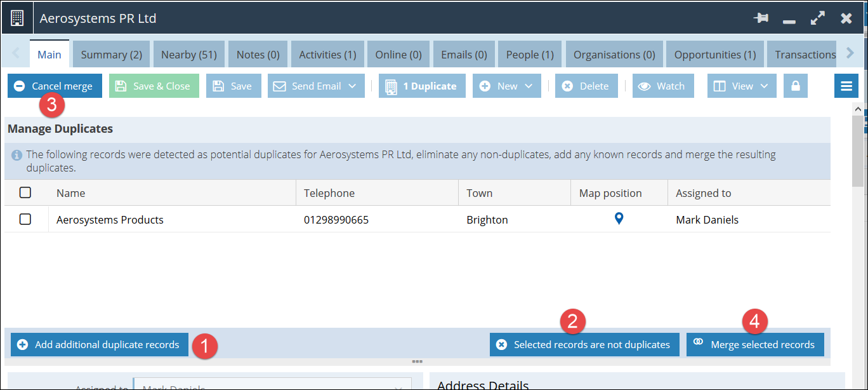Click the pin window icon
This screenshot has height=390, width=868.
pyautogui.click(x=761, y=18)
